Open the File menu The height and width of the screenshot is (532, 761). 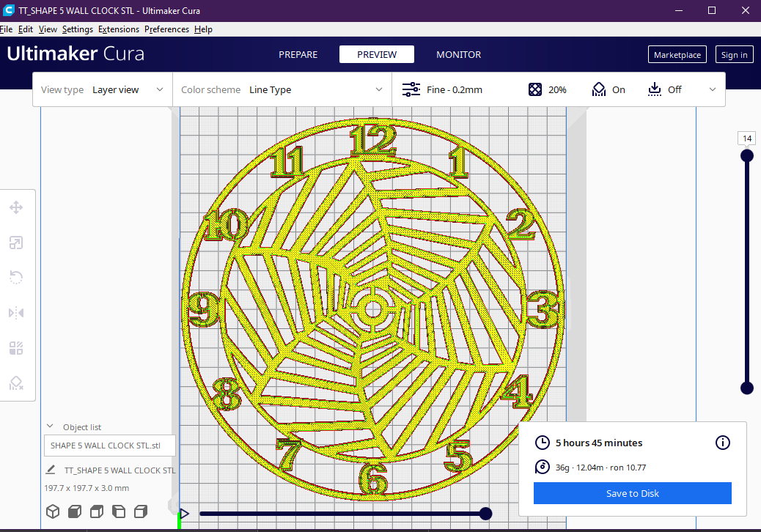[x=7, y=29]
